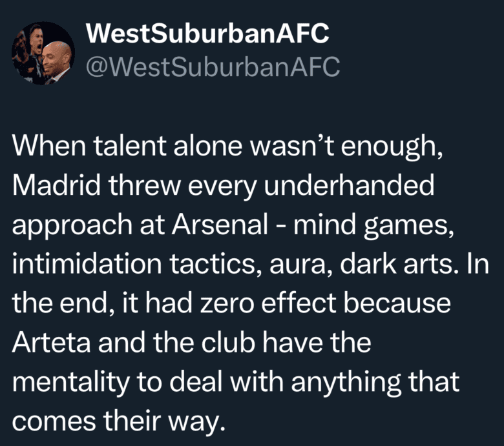Click the WestSuburbanAFC profile avatar
504x446 pixels.
[43, 54]
